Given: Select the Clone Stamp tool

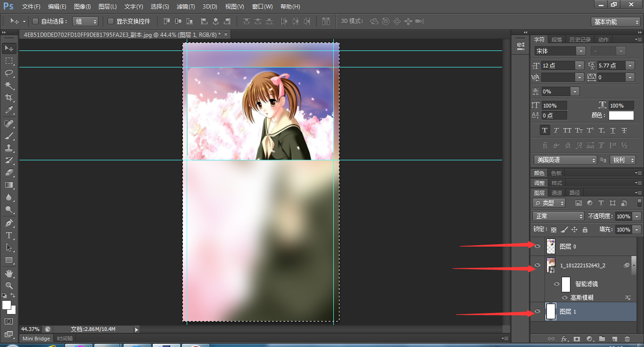Looking at the screenshot, I should click(x=9, y=148).
